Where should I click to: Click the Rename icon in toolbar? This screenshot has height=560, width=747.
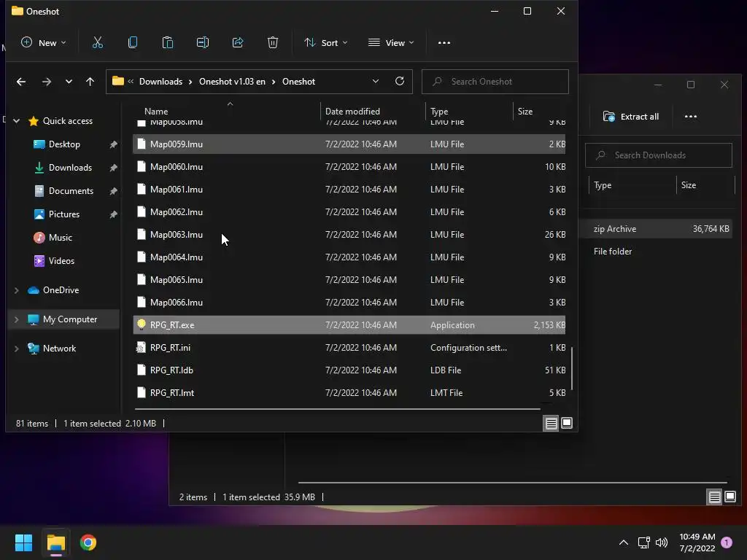pyautogui.click(x=203, y=43)
